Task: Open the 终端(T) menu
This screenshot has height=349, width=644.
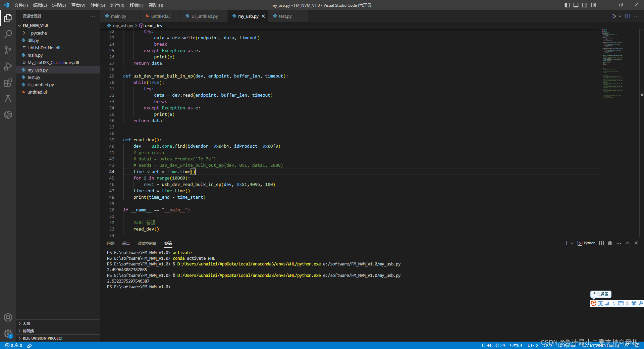Action: tap(136, 5)
